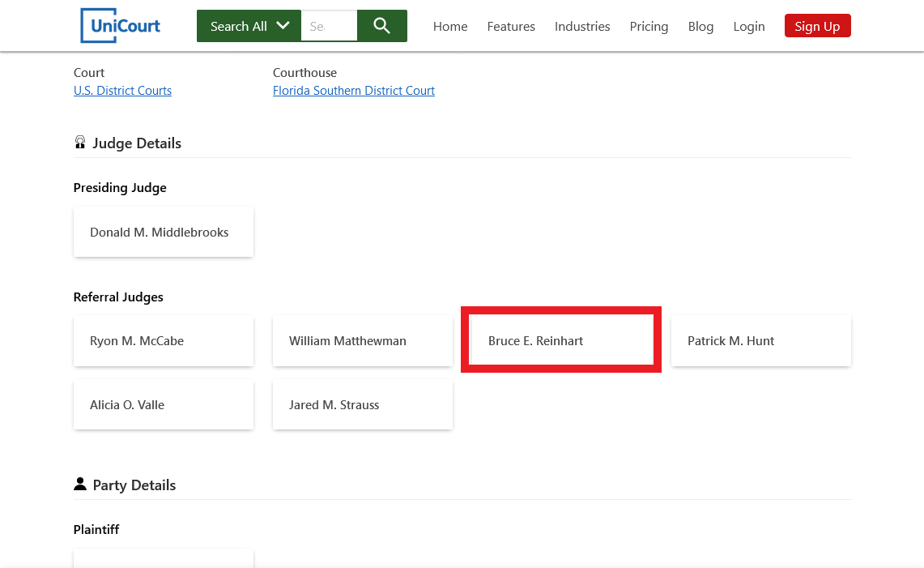Open the Blog page
Image resolution: width=924 pixels, height=568 pixels.
click(x=700, y=27)
